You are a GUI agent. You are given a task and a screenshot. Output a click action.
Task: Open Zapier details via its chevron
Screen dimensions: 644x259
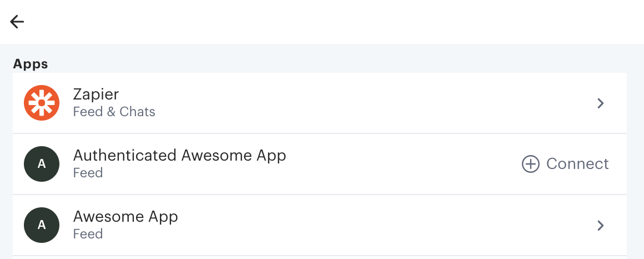pos(601,103)
